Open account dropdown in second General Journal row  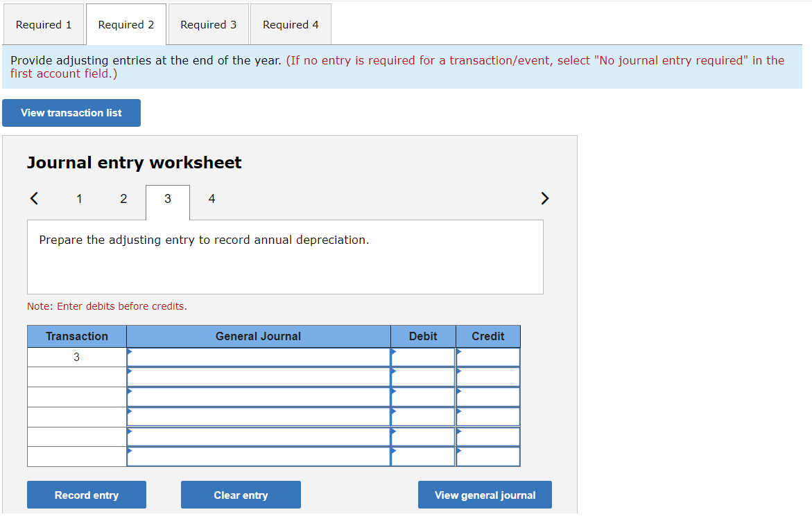(x=259, y=377)
